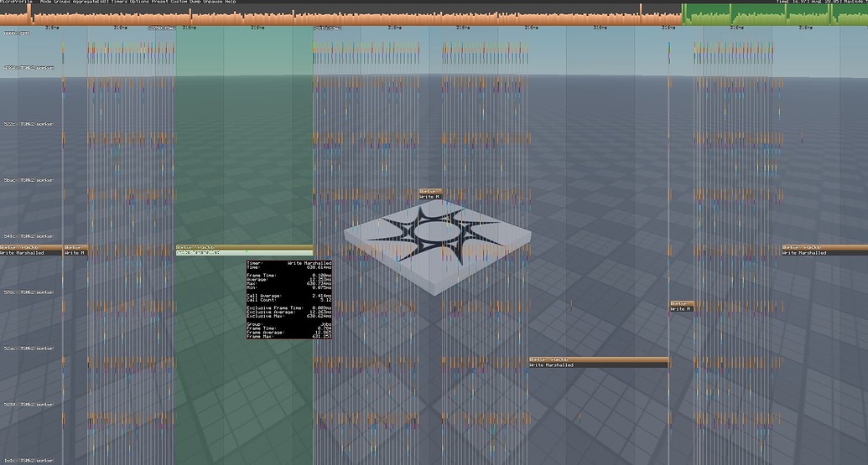Click the long Write Marshalled bar on the 52ac worker row

coord(599,365)
